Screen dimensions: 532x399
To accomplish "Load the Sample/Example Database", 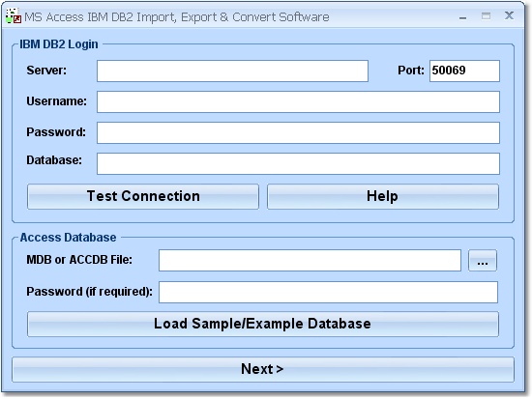I will pos(263,324).
